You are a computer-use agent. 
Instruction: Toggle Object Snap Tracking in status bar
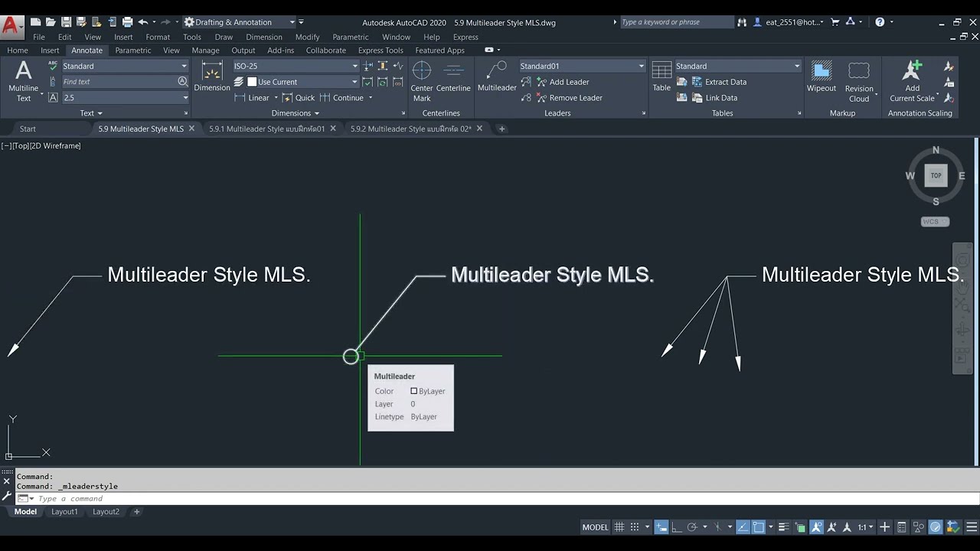click(743, 527)
